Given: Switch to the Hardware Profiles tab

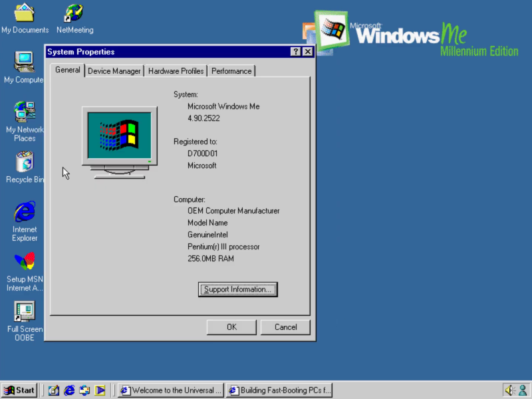Looking at the screenshot, I should 176,71.
